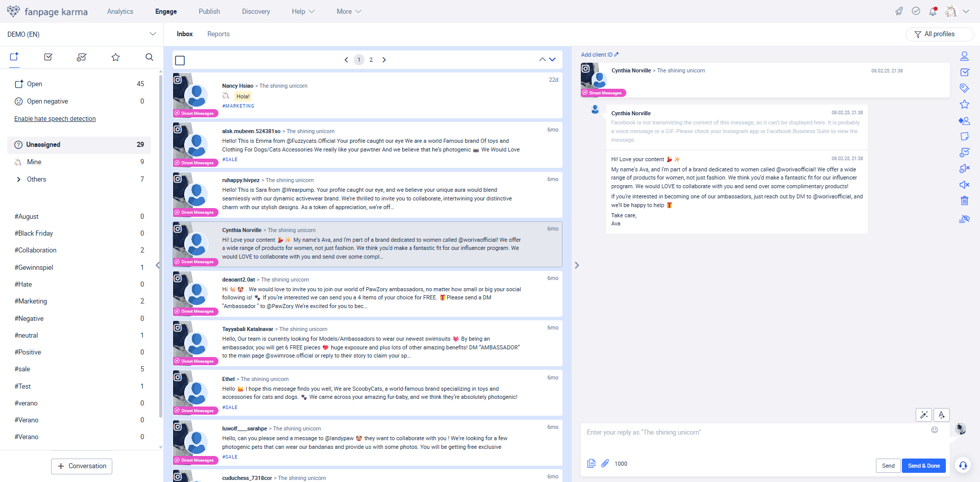Click the + Conversation button
Image resolution: width=980 pixels, height=482 pixels.
pos(82,466)
